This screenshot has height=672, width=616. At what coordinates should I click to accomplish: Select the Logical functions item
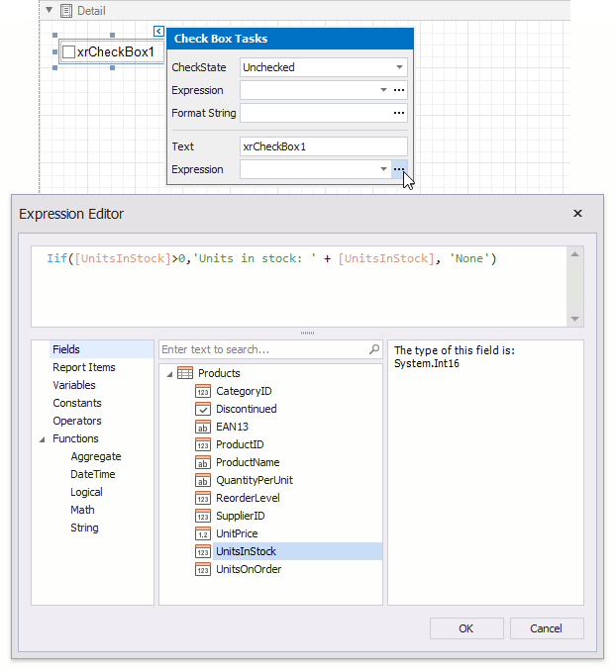pyautogui.click(x=86, y=492)
